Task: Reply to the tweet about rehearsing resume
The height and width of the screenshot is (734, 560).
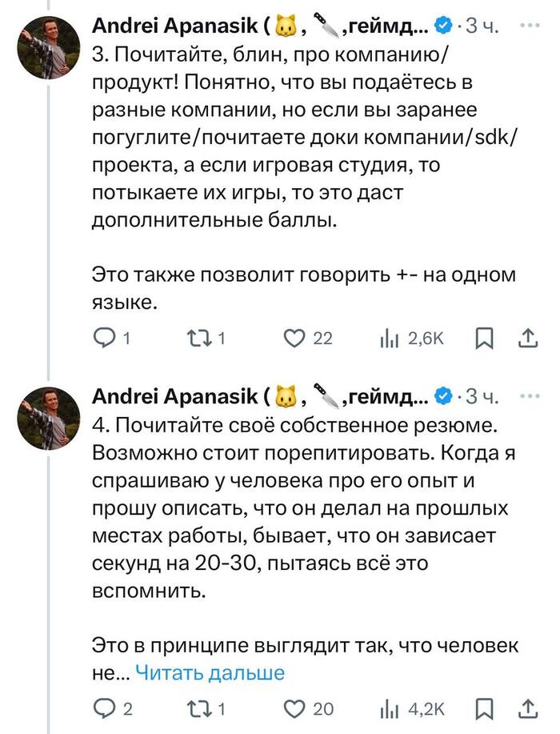Action: coord(105,708)
